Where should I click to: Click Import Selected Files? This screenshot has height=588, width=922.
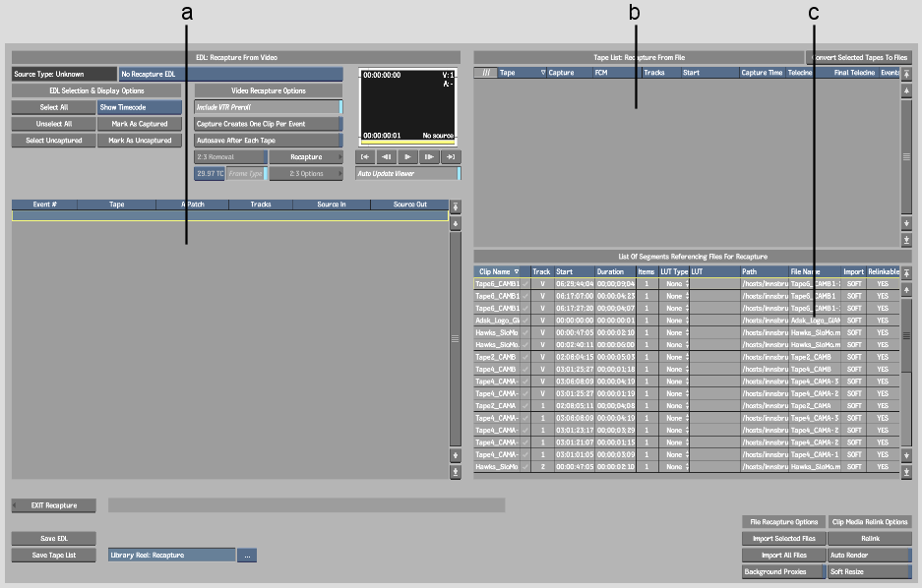(784, 539)
